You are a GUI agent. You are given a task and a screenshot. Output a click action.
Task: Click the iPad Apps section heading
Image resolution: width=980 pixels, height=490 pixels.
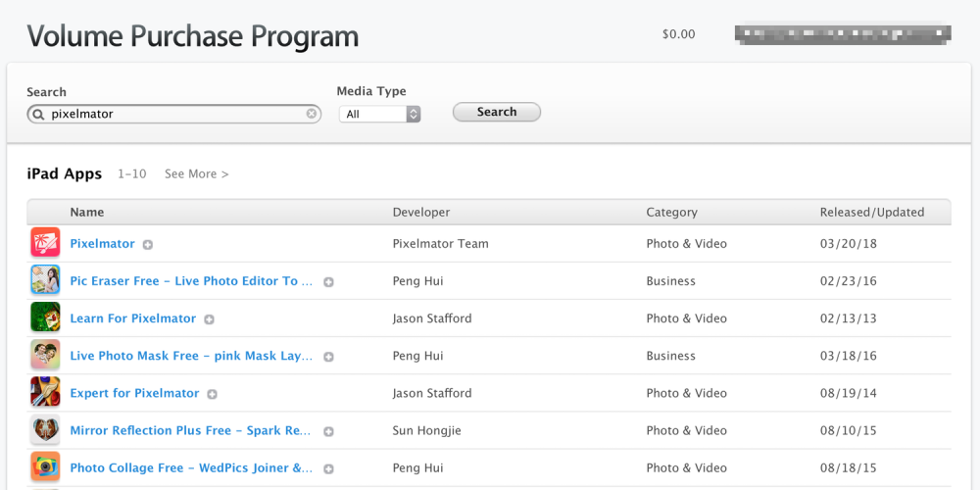65,173
